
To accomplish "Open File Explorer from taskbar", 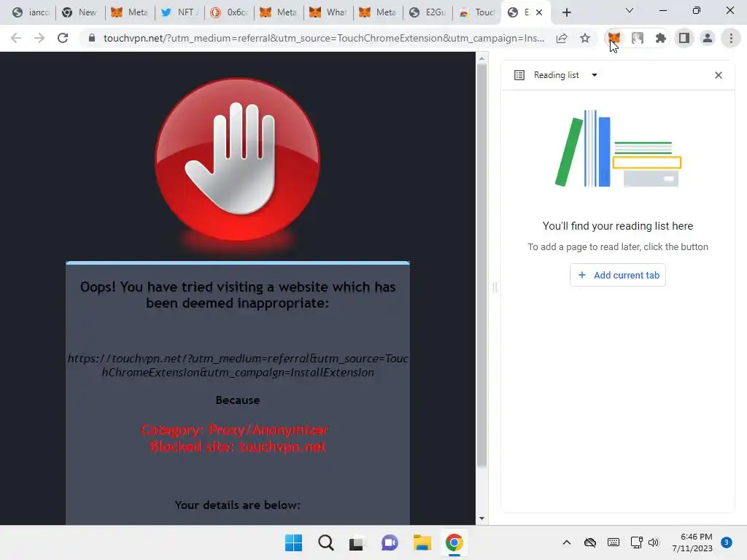I will (422, 542).
